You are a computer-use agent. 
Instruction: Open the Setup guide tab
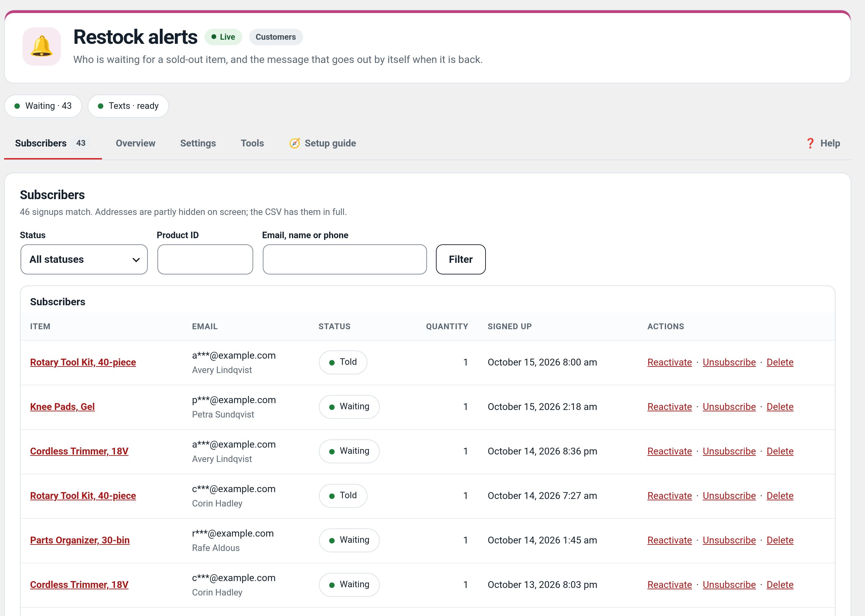click(x=323, y=143)
